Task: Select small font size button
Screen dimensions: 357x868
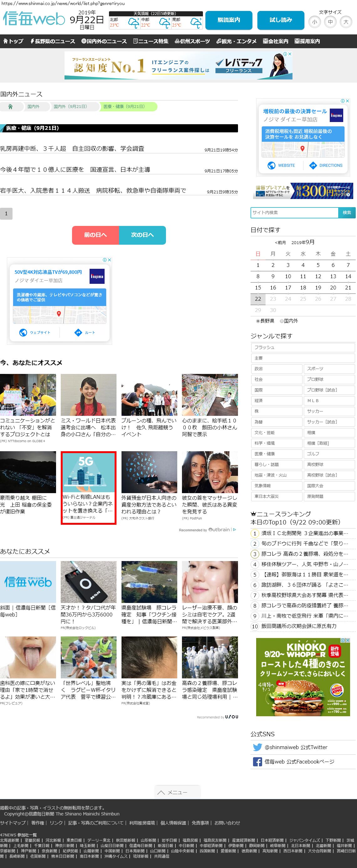Action: (x=314, y=22)
